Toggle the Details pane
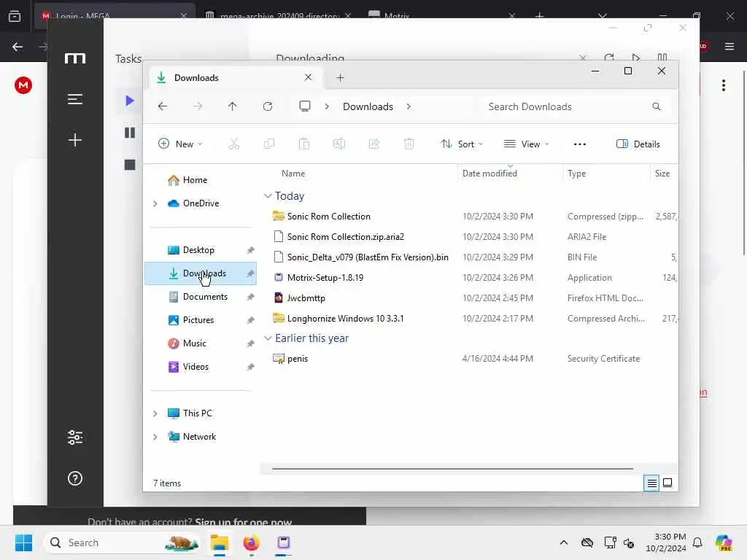Screen dimensions: 747x560 click(638, 144)
